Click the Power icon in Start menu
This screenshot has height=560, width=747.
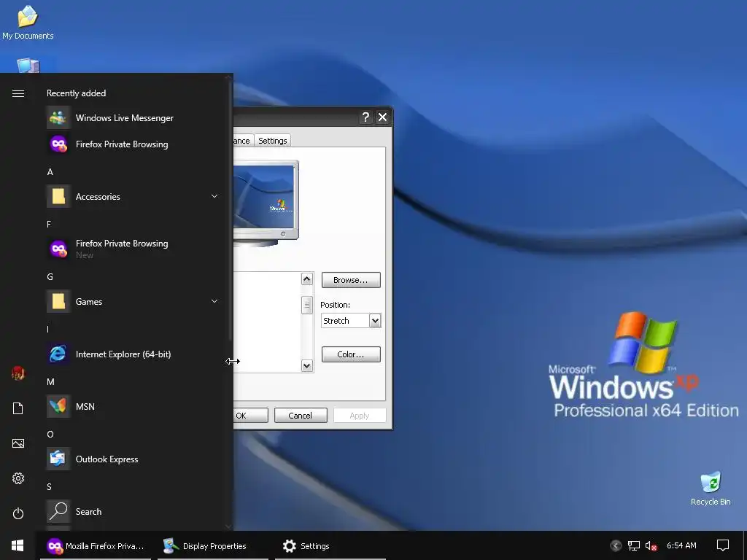(18, 513)
